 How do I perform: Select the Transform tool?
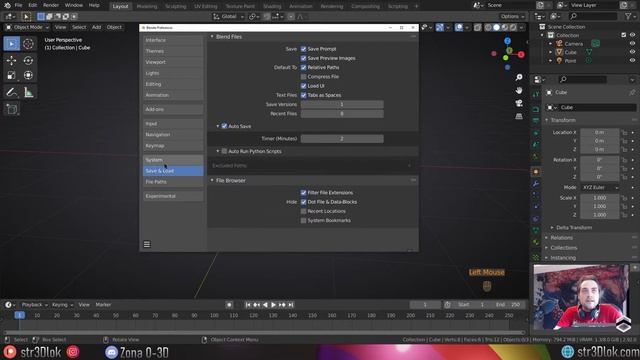[x=28, y=75]
